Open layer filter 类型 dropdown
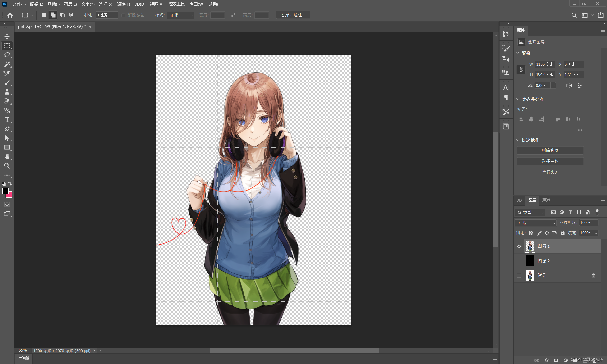The height and width of the screenshot is (364, 607). click(x=530, y=212)
